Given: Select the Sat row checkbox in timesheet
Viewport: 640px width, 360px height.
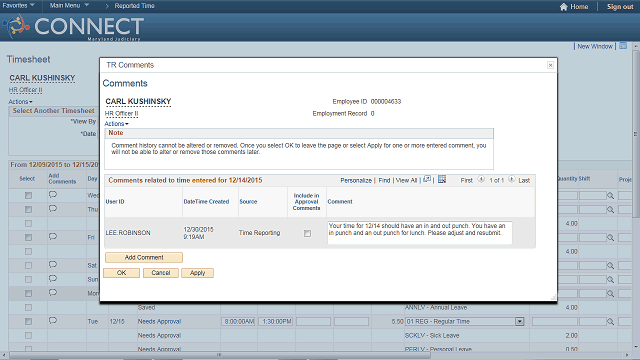Looking at the screenshot, I should point(28,265).
